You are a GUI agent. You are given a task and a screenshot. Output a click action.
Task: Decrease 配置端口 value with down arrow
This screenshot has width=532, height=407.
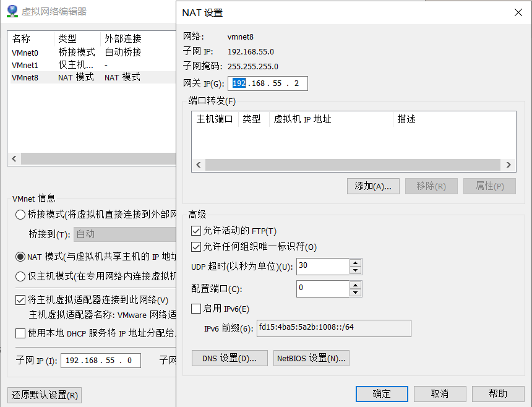(355, 293)
